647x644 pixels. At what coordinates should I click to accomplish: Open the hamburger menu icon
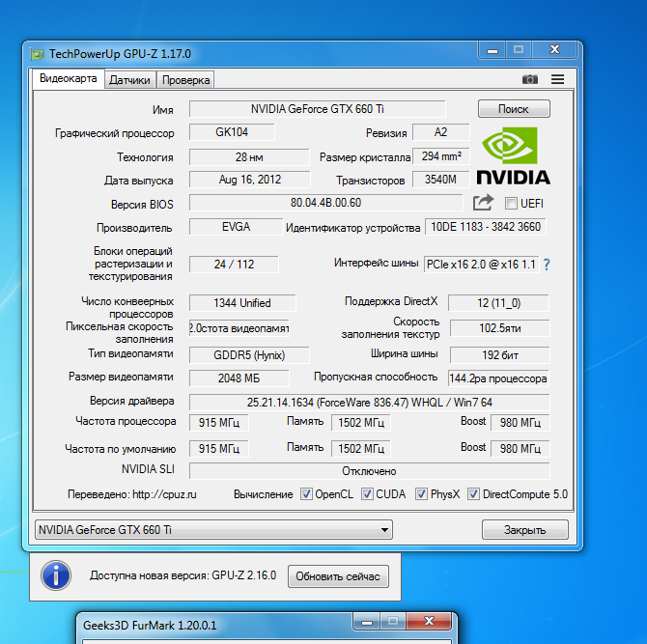(x=557, y=79)
